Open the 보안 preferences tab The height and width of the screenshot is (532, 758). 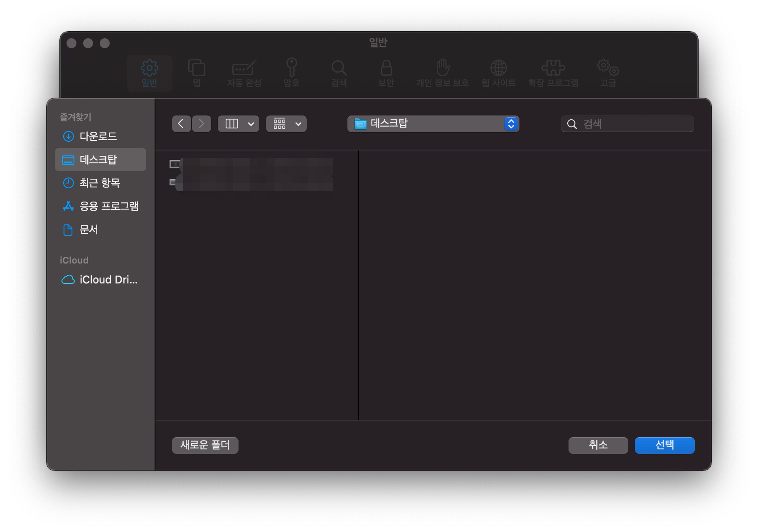tap(386, 73)
